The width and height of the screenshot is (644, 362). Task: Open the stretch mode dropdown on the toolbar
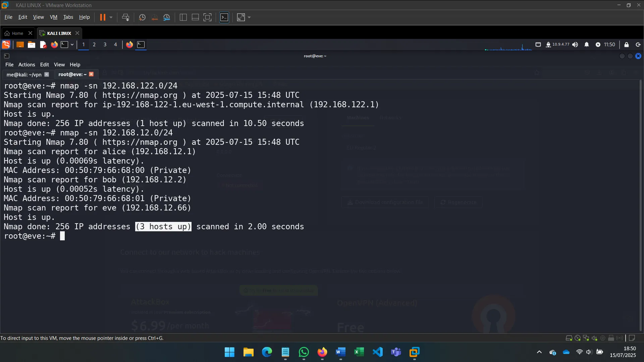[x=249, y=17]
